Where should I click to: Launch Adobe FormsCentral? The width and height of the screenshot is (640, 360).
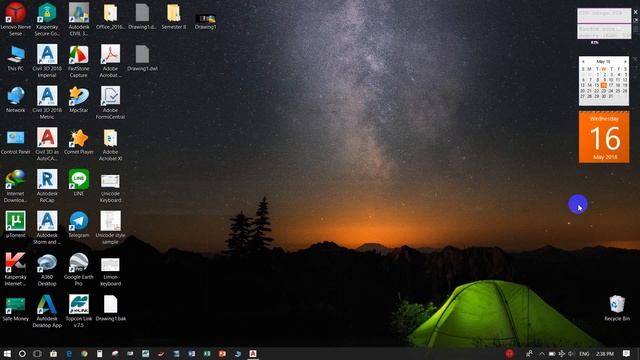click(x=110, y=102)
